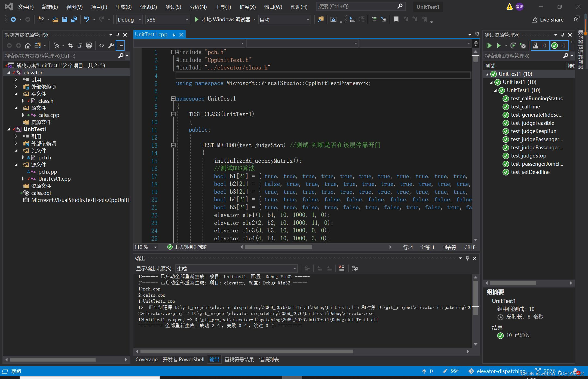Run all tests in Test Explorer
The image size is (588, 379).
click(x=489, y=46)
